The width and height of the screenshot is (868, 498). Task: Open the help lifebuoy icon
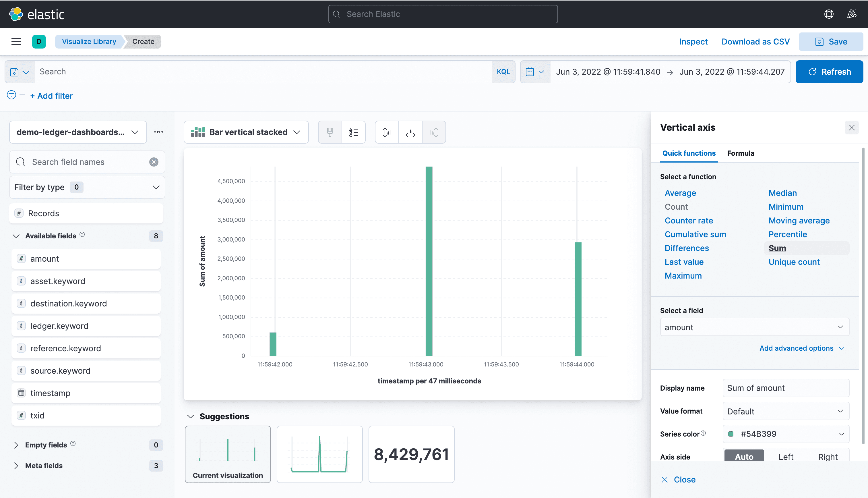(x=829, y=14)
